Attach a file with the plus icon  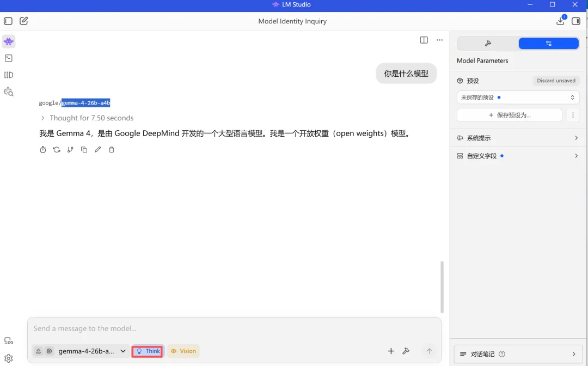click(x=391, y=351)
